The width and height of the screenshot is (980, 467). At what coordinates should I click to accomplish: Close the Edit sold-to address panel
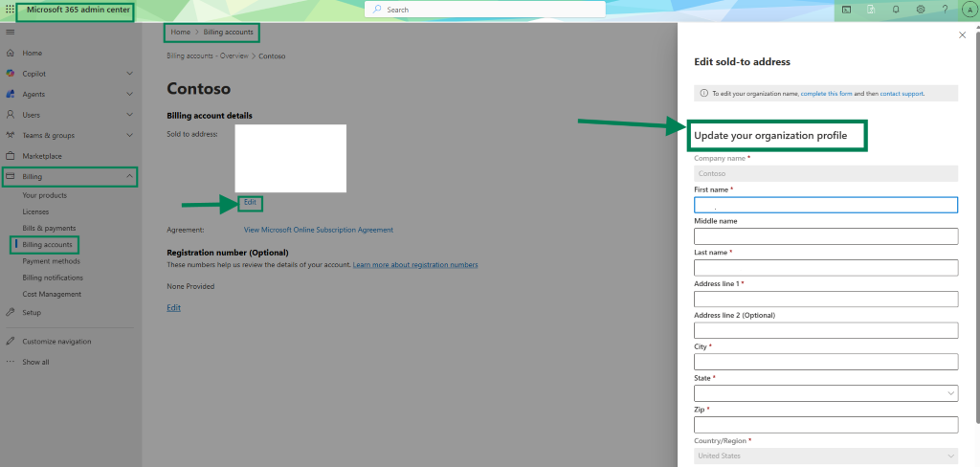tap(963, 35)
